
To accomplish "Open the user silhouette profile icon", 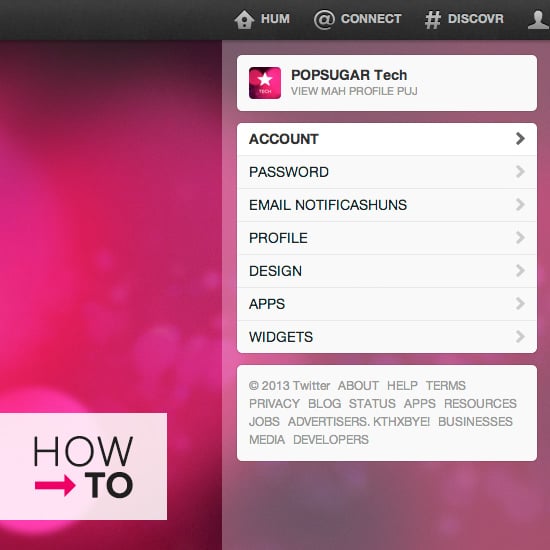I will coord(539,19).
